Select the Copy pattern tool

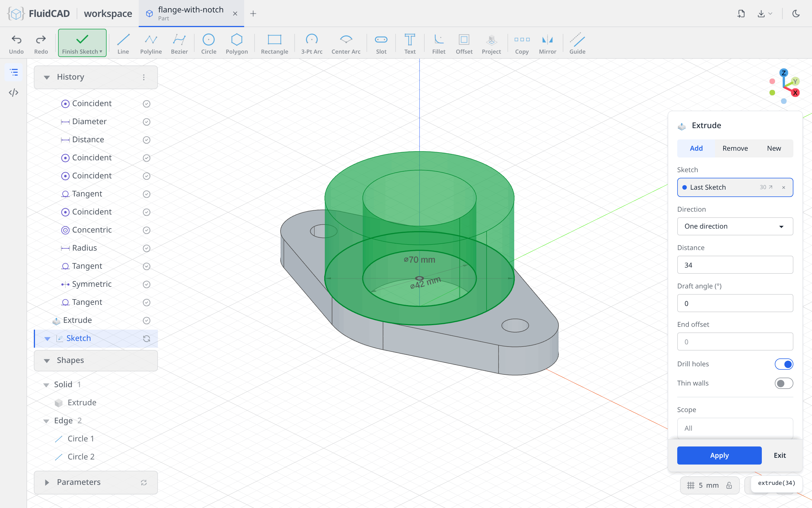(x=522, y=44)
